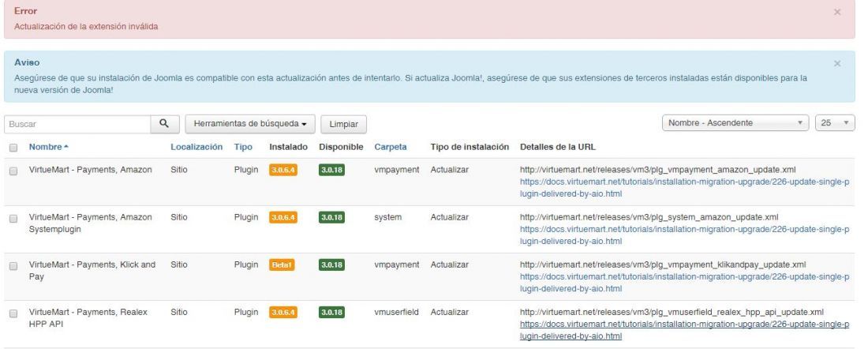
Task: Check the Klick and Pay row checkbox
Action: pyautogui.click(x=13, y=266)
